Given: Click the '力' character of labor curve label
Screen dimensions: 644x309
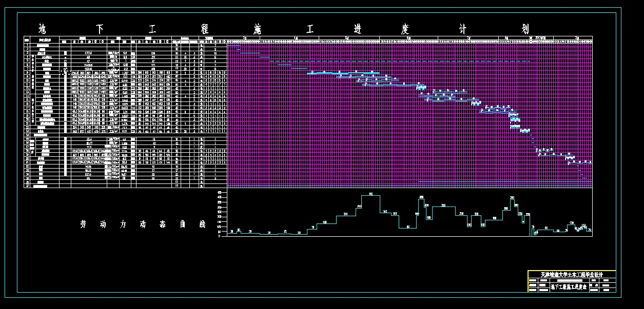Looking at the screenshot, I should [x=123, y=224].
